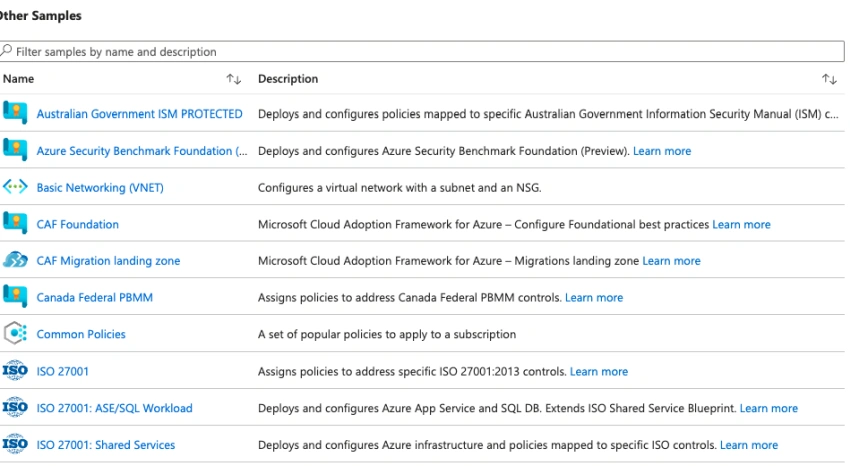The width and height of the screenshot is (850, 466).
Task: Select the Canada Federal PBMM sample
Action: tap(94, 297)
